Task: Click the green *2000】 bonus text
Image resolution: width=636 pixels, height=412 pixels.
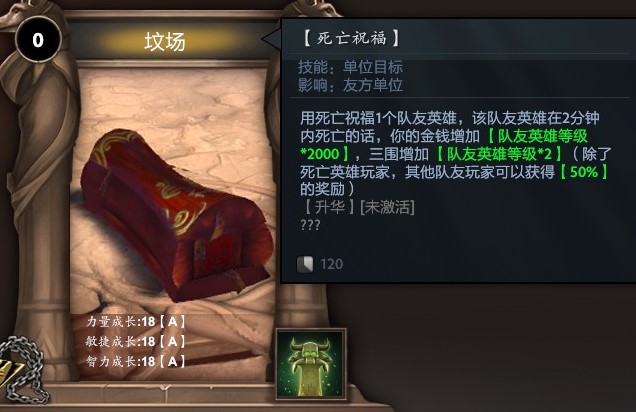Action: point(326,154)
